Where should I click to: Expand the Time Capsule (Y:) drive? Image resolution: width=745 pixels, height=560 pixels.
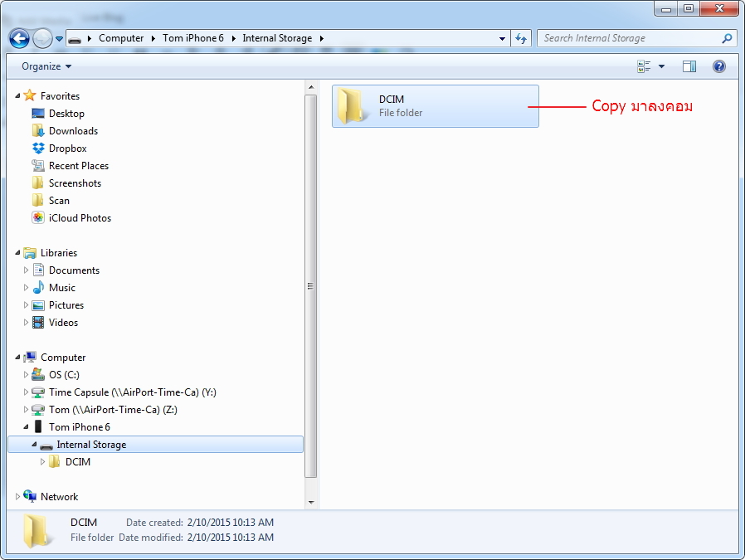coord(26,392)
